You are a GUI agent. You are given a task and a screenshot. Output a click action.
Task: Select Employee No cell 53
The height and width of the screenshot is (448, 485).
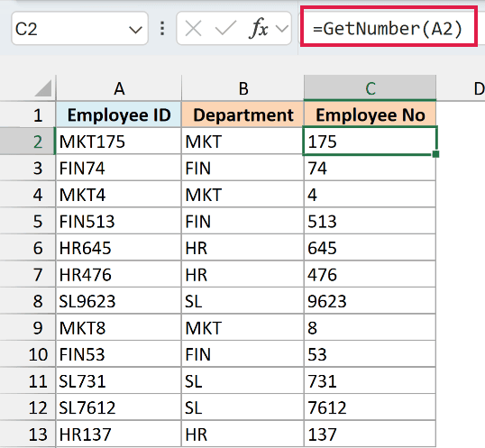click(x=370, y=354)
